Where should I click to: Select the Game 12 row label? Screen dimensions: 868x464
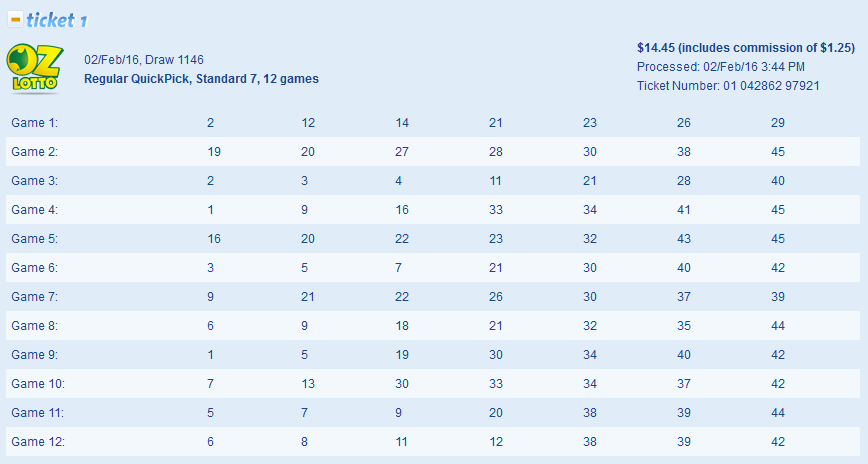click(x=38, y=442)
